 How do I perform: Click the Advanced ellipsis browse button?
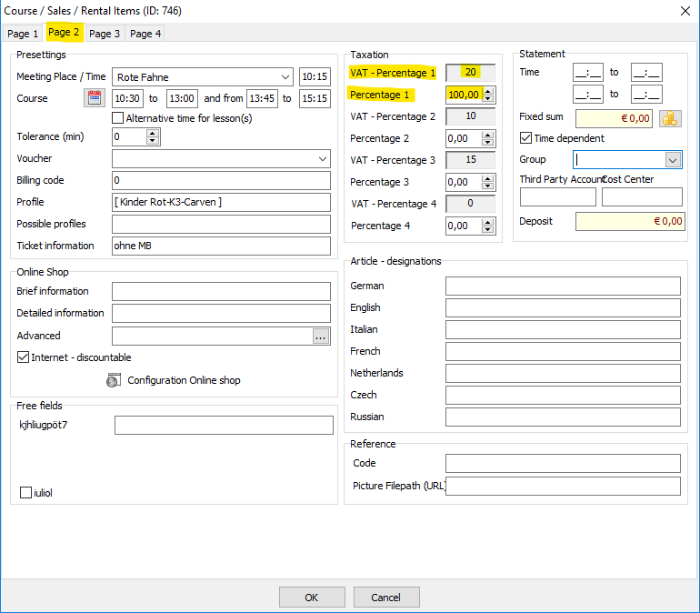point(321,337)
